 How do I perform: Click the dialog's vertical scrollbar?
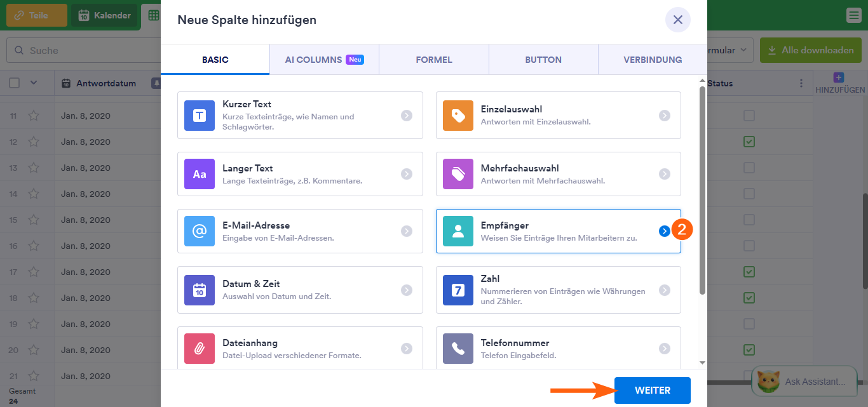(702, 190)
